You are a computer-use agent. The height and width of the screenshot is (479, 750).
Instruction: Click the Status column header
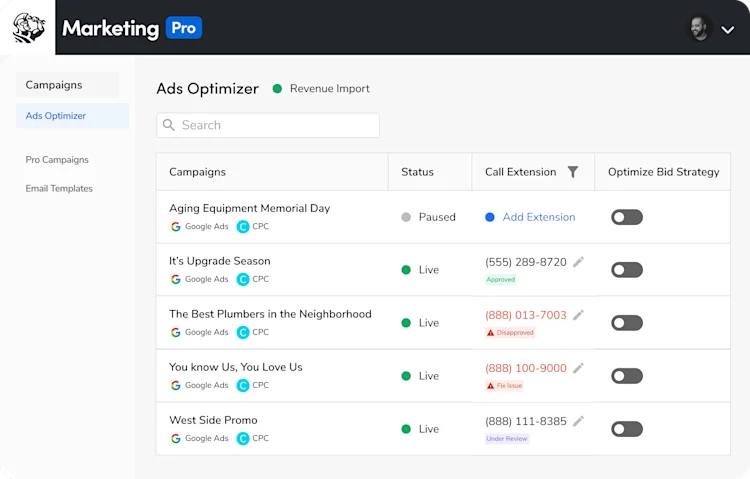(x=417, y=172)
